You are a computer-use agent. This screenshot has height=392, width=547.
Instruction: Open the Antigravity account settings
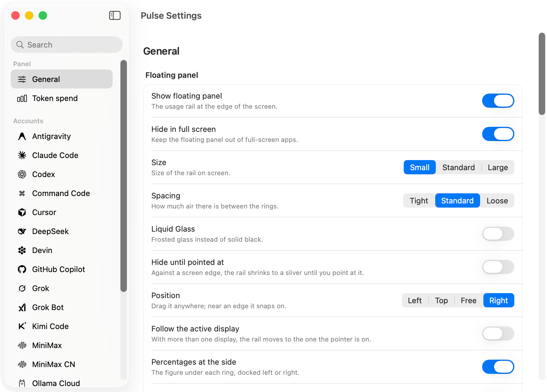coord(62,136)
